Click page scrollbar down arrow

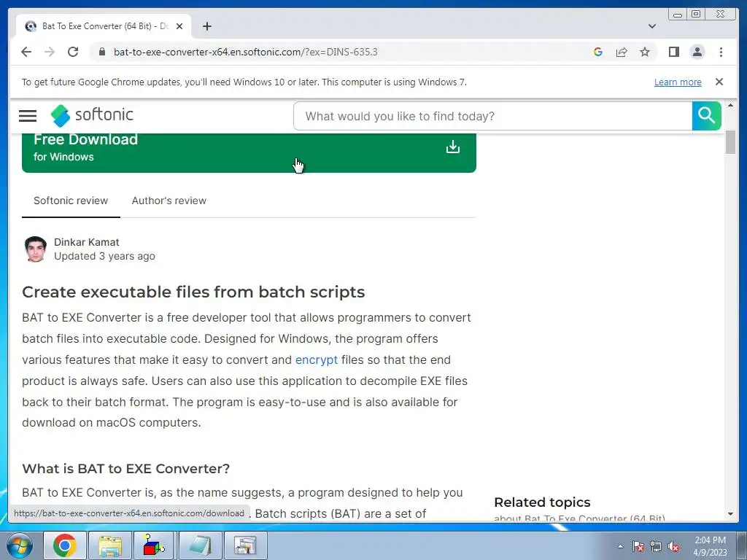(730, 514)
